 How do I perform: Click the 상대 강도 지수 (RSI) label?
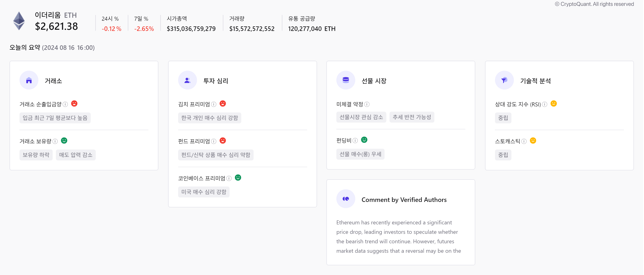coord(518,104)
